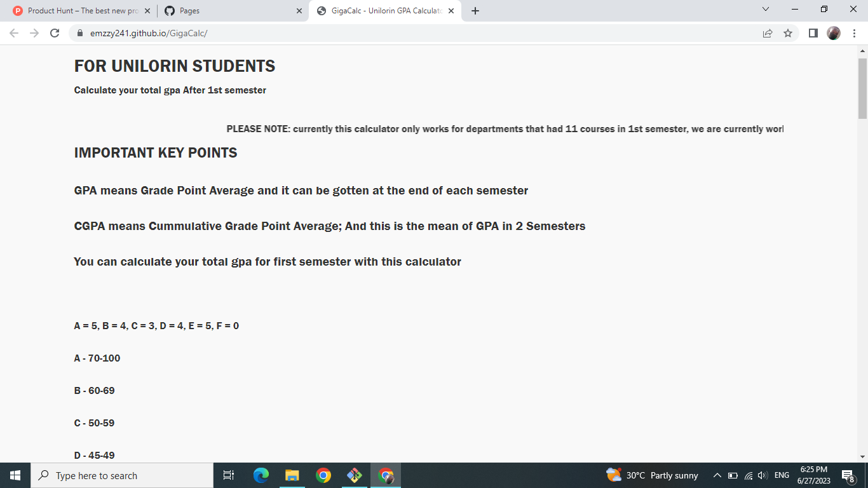The image size is (868, 488).
Task: Bookmark this page with the star
Action: click(x=788, y=33)
